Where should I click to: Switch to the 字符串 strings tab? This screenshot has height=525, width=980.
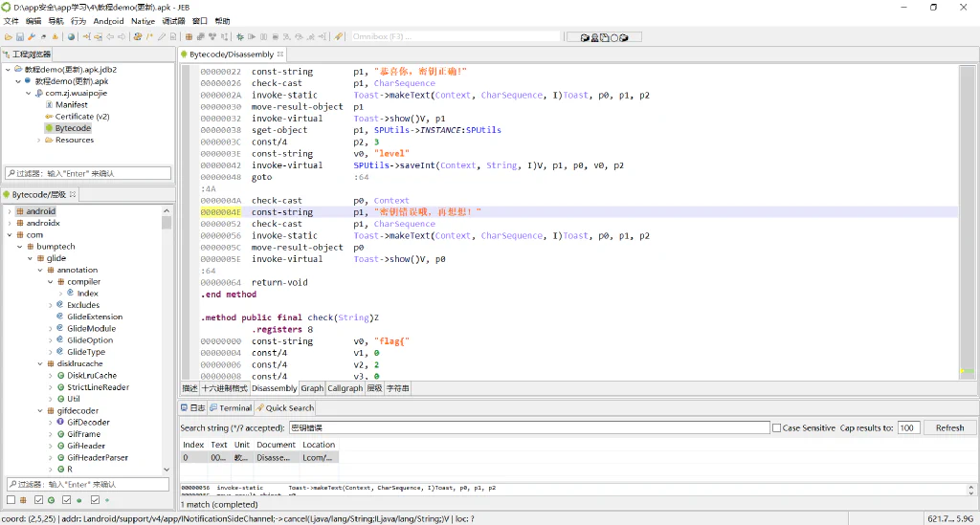coord(397,388)
